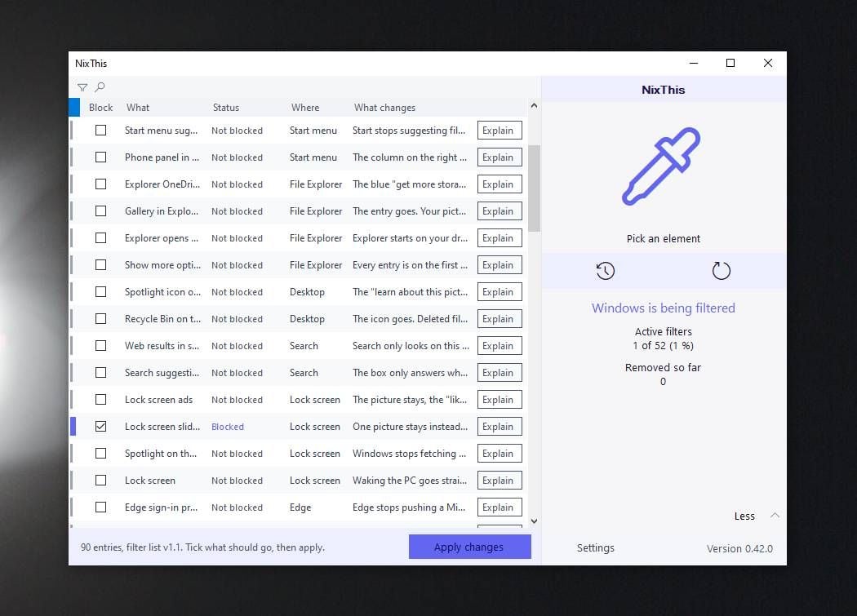Image resolution: width=857 pixels, height=616 pixels.
Task: Tick the Spotlight icon checkbox
Action: (100, 292)
